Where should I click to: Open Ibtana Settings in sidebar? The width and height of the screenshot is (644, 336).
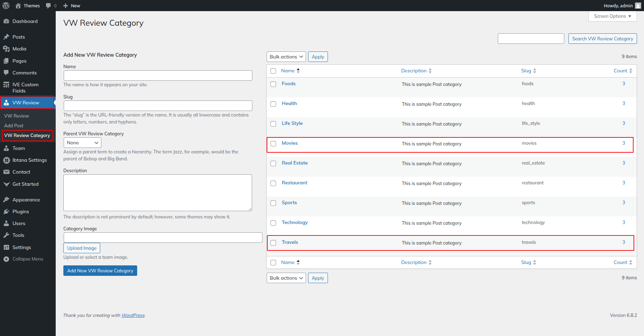click(x=29, y=160)
